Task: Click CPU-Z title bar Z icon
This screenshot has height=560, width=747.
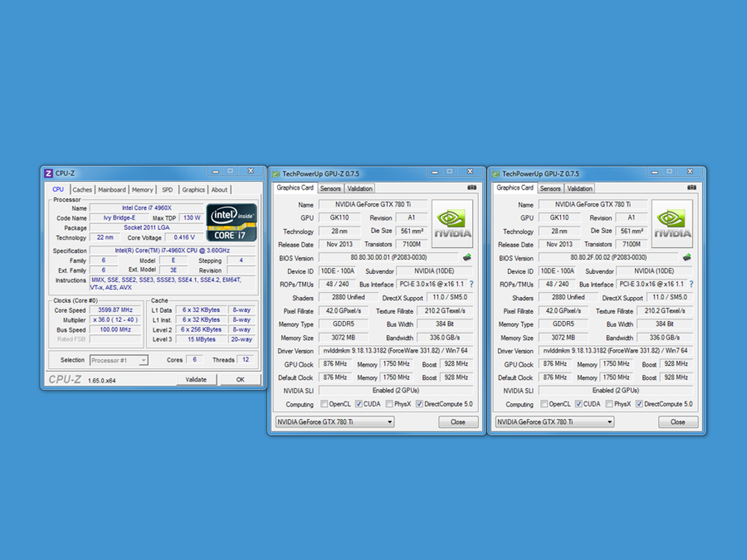Action: tap(49, 173)
